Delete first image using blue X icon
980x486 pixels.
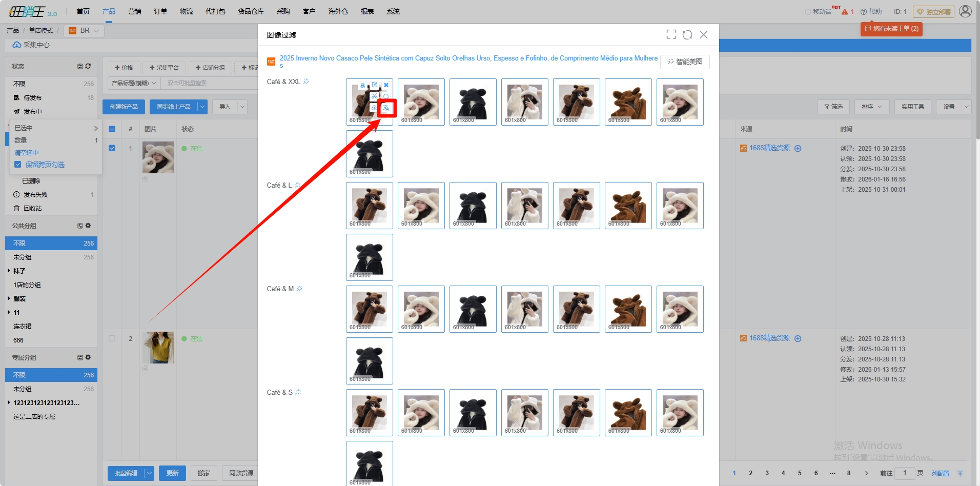[386, 85]
